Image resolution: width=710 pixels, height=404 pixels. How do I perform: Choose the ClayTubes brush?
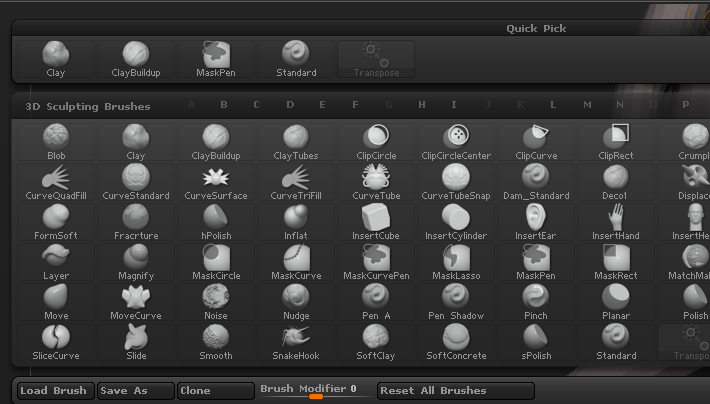[x=296, y=142]
